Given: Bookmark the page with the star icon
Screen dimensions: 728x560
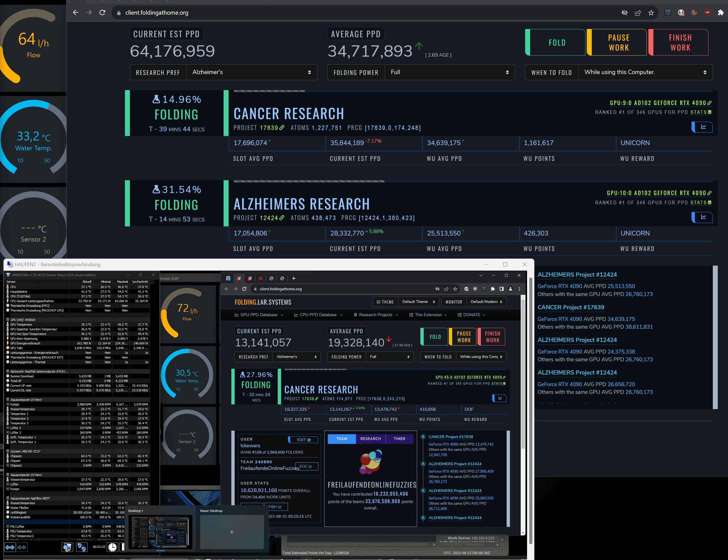Looking at the screenshot, I should point(651,13).
